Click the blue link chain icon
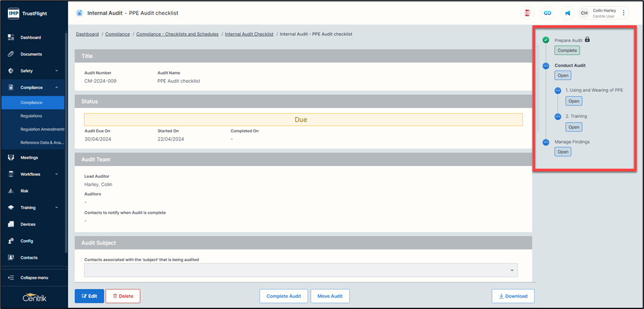The width and height of the screenshot is (644, 309). pyautogui.click(x=547, y=13)
